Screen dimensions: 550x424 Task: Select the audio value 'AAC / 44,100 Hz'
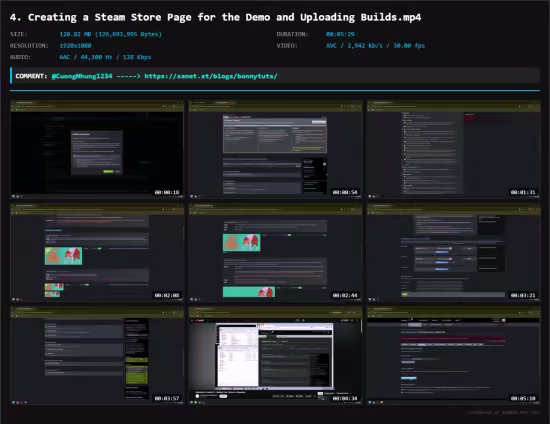tap(105, 57)
